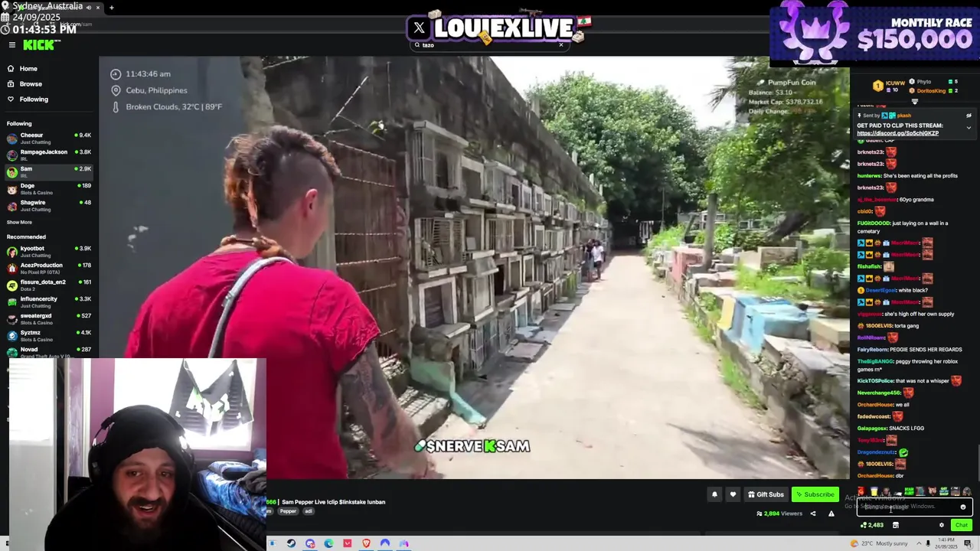Click FUGitDOOOD username in chat
This screenshot has width=980, height=551.
873,223
